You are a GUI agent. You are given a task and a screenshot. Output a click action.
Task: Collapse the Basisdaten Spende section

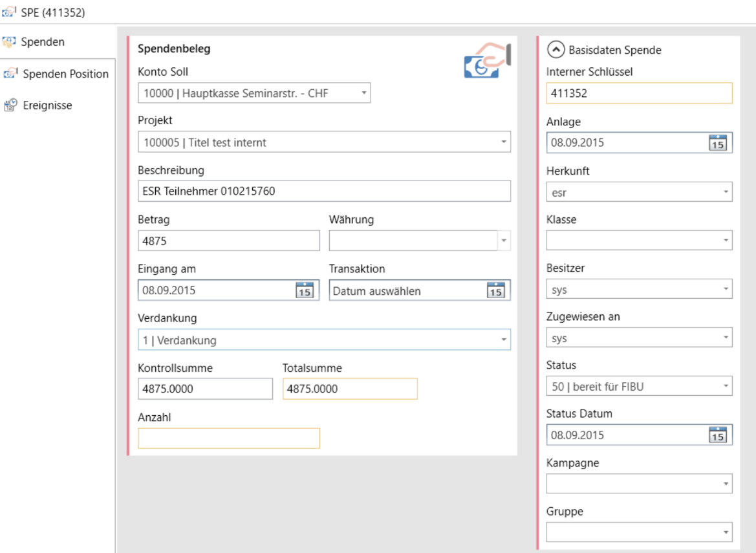pyautogui.click(x=555, y=50)
